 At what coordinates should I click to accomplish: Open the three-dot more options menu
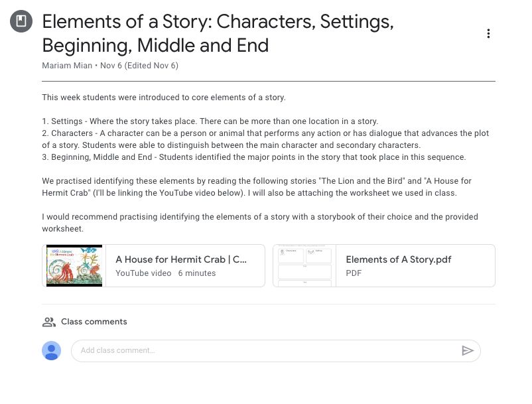(488, 34)
